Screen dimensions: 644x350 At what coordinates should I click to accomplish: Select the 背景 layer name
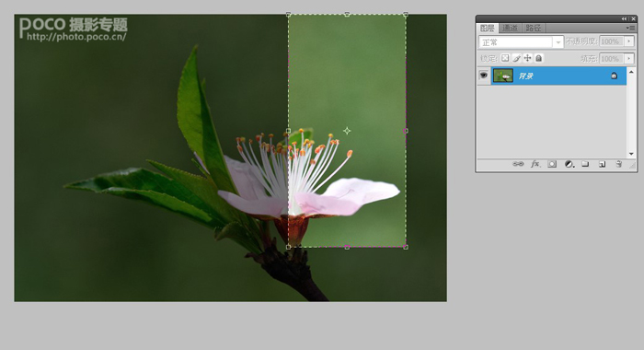pos(525,76)
